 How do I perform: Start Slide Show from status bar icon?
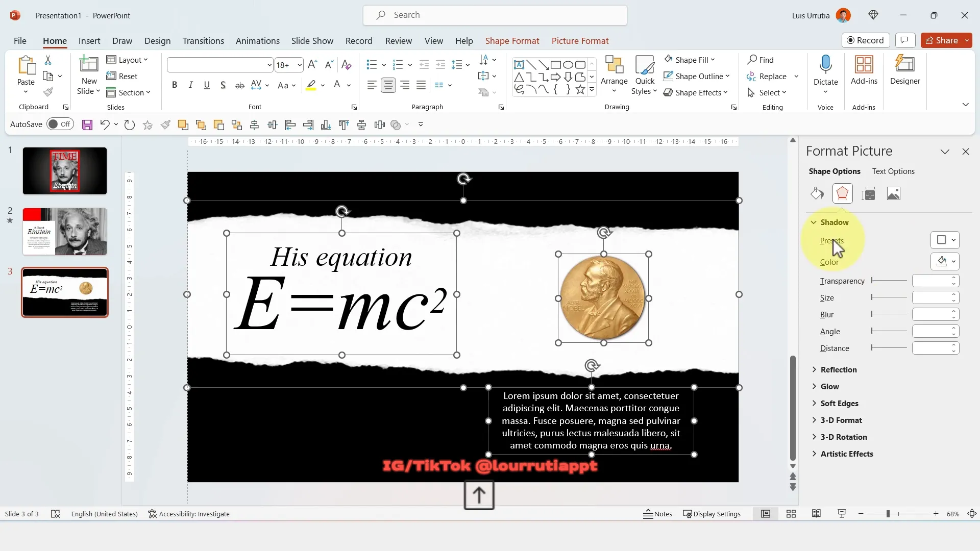pyautogui.click(x=842, y=514)
